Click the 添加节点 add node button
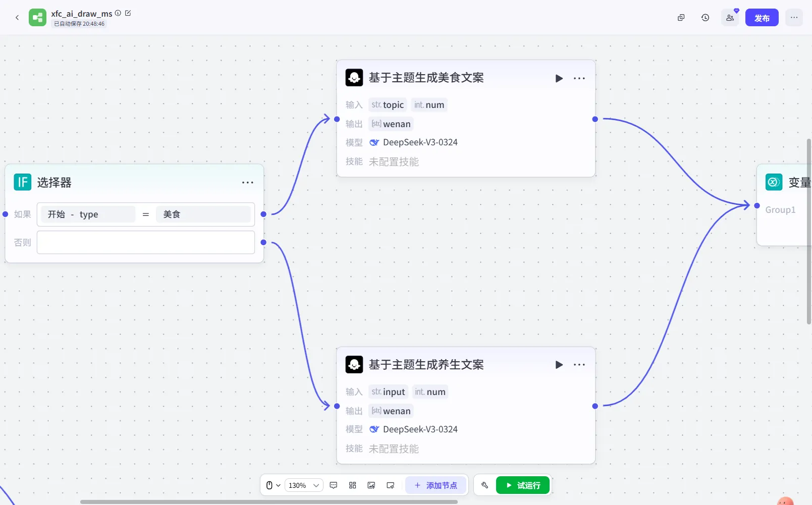This screenshot has height=505, width=812. tap(436, 485)
